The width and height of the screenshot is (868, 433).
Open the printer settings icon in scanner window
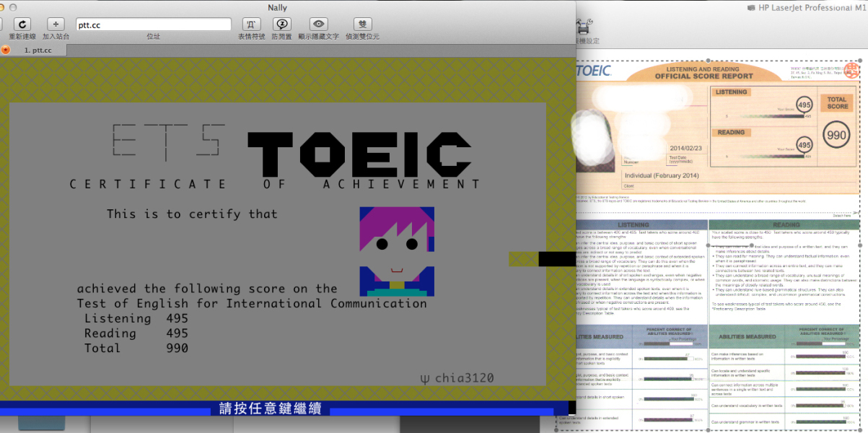[585, 28]
